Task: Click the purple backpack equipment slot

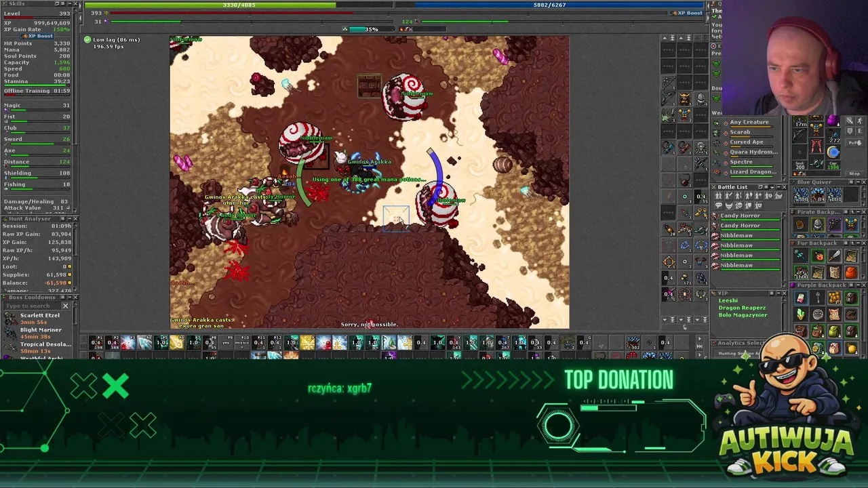Action: [x=833, y=121]
